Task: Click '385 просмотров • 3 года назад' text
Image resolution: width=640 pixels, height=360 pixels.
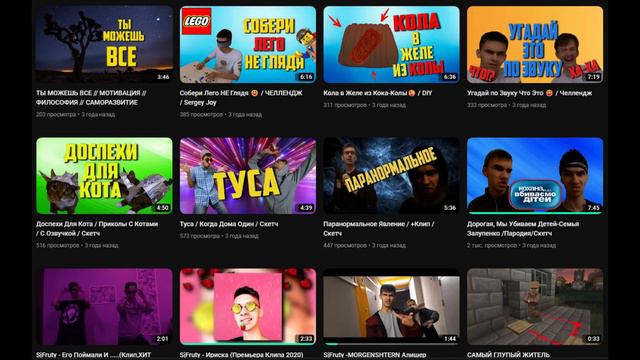Action: [x=221, y=115]
